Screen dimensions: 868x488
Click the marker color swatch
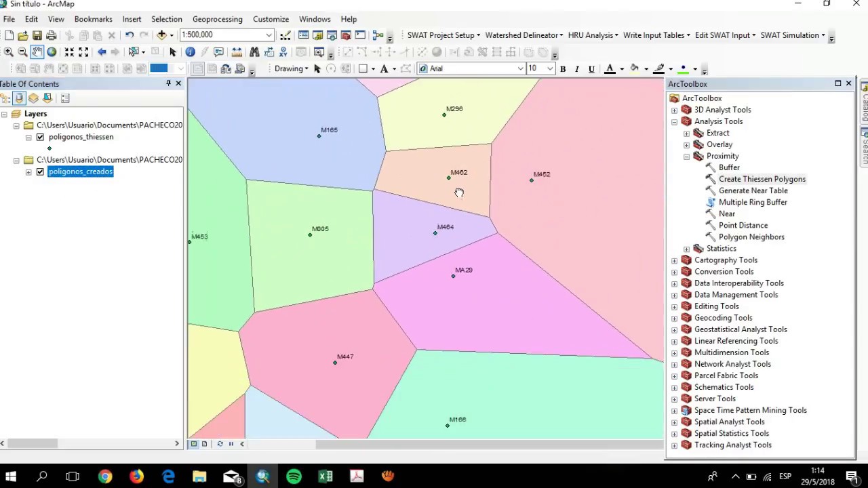(683, 68)
